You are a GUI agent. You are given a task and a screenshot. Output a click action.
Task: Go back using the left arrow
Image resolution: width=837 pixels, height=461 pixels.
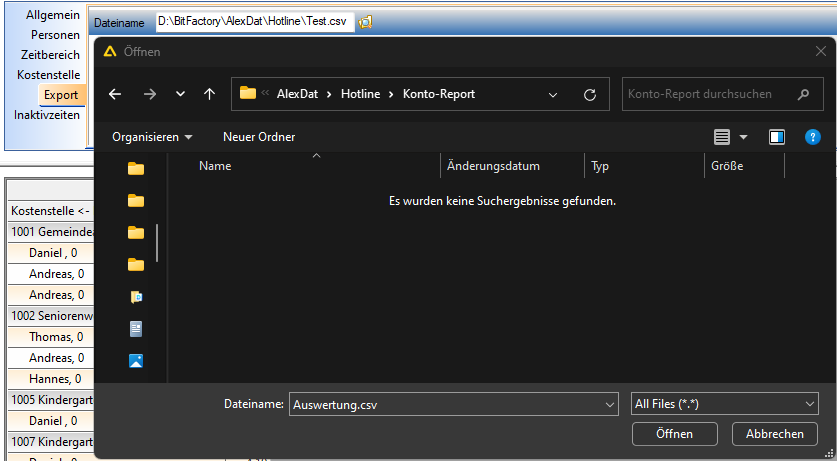[115, 94]
